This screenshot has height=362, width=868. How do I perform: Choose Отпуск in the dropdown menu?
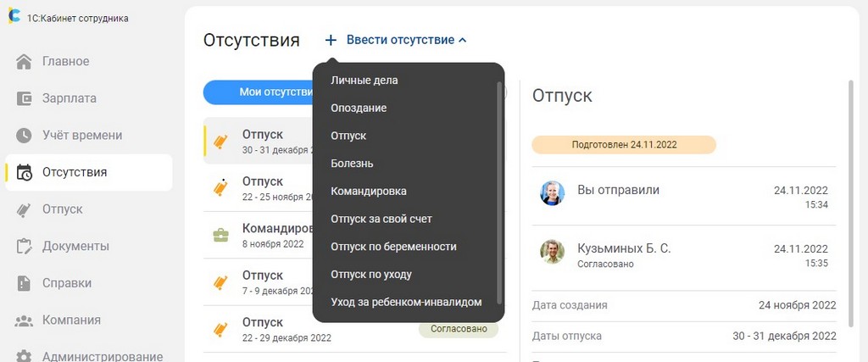click(348, 136)
